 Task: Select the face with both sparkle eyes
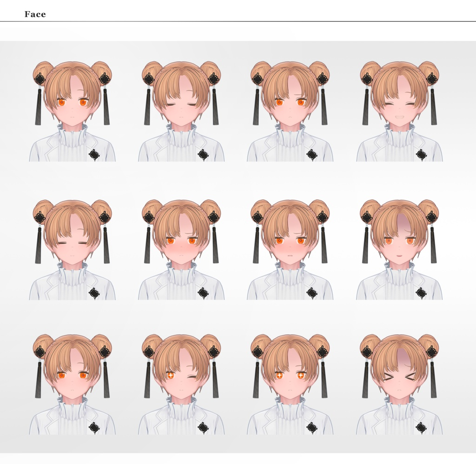(290, 384)
